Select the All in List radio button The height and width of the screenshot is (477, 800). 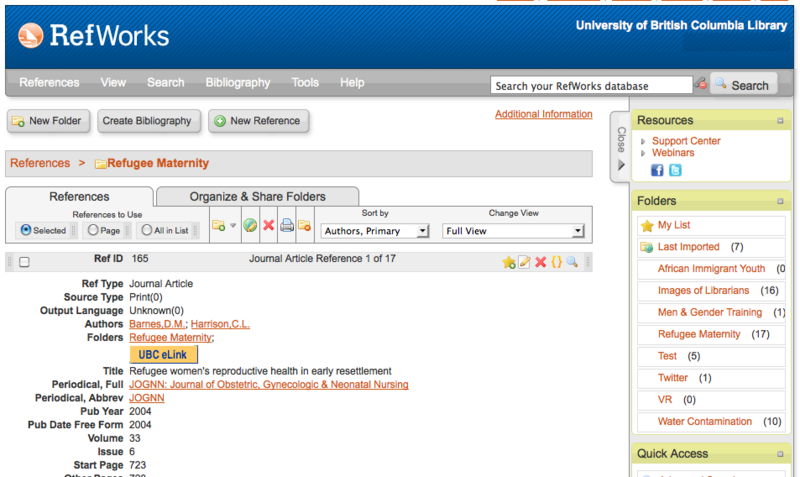click(x=146, y=230)
